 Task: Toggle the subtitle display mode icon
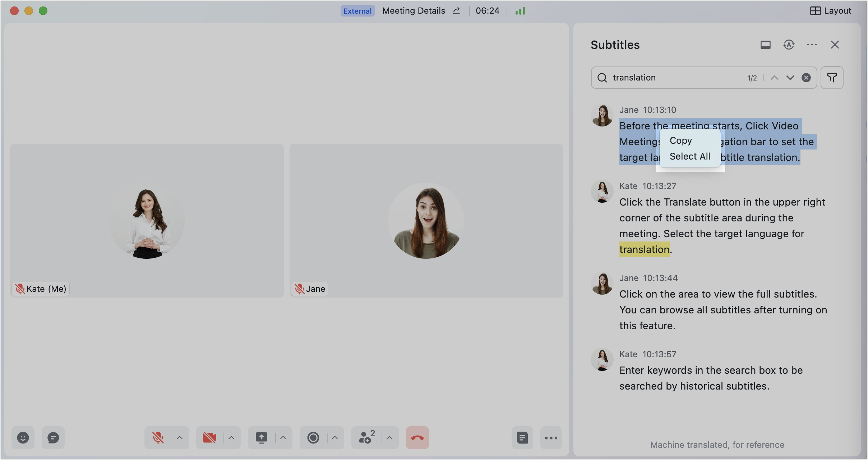766,45
